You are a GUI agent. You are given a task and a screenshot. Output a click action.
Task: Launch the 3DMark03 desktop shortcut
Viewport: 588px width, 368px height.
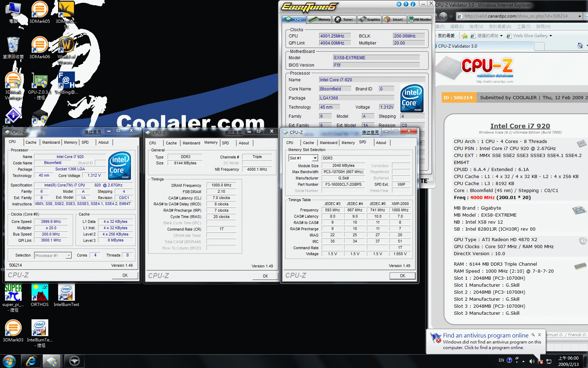point(13,330)
